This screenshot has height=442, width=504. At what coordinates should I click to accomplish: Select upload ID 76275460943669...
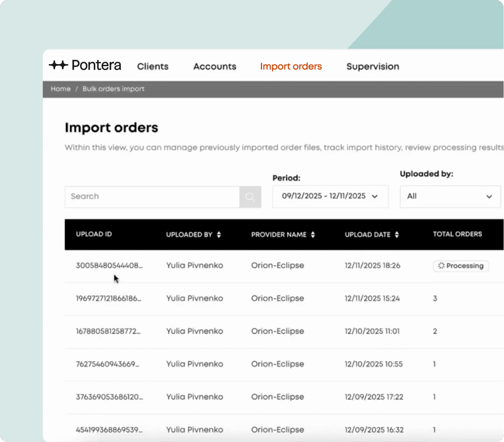[108, 364]
